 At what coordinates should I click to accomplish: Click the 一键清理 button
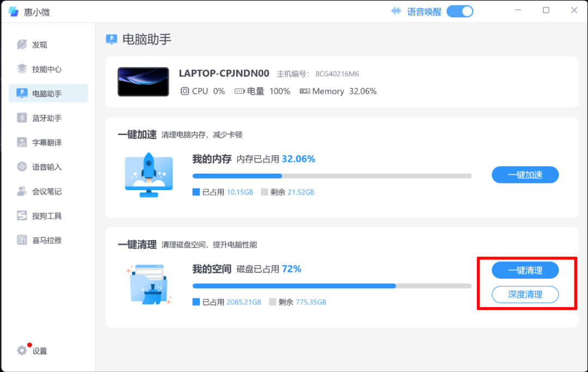525,270
